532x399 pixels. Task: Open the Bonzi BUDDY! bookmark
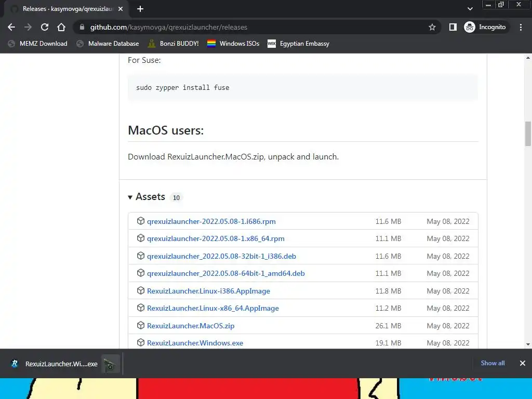pos(174,44)
